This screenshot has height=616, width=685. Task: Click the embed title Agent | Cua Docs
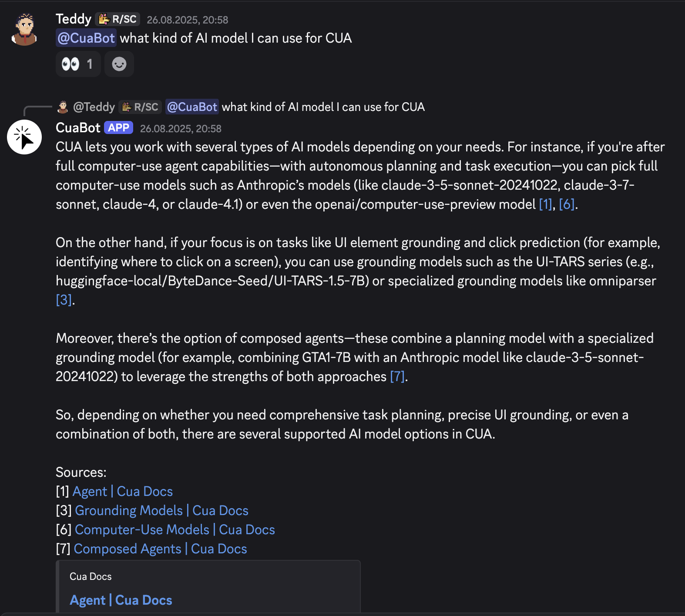coord(121,600)
